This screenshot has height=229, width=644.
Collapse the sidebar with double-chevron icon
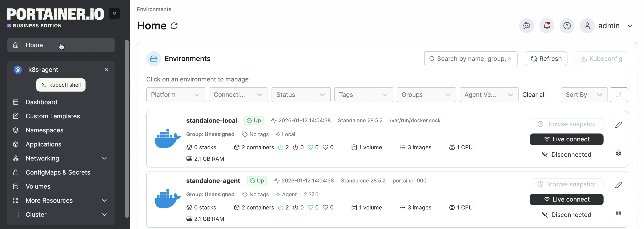114,13
